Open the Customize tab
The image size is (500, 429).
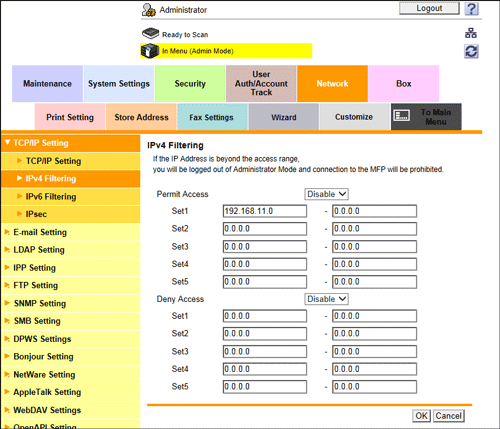pyautogui.click(x=354, y=117)
